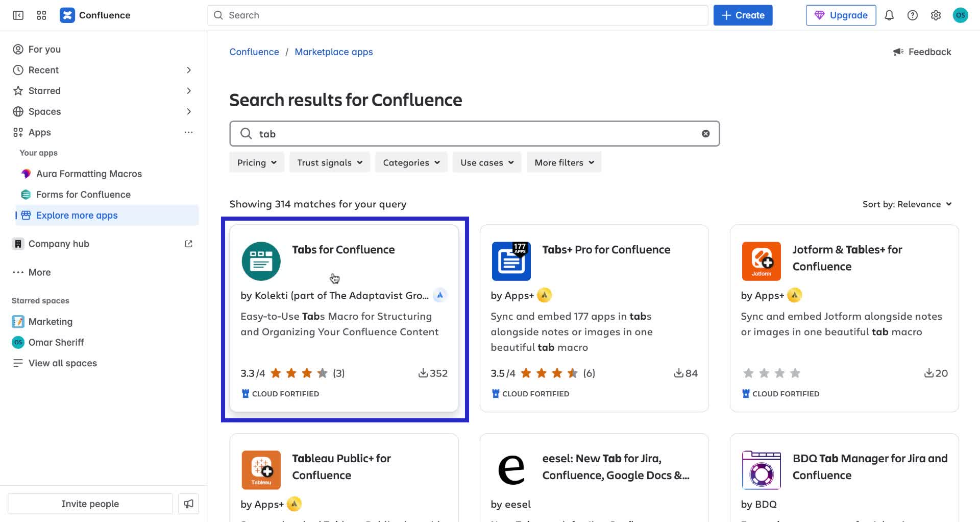Click the Jotform app logo thumbnail

coord(761,261)
